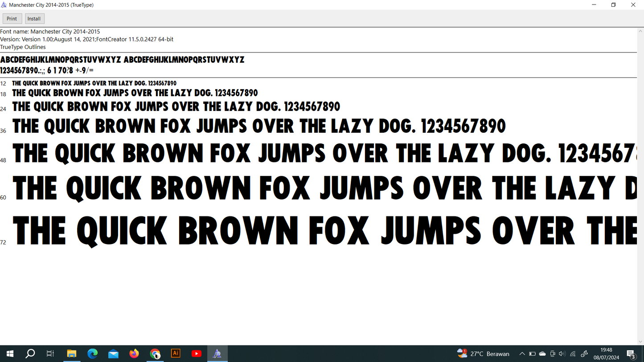This screenshot has width=644, height=362.
Task: Click the pen workspace tray icon
Action: [584, 354]
